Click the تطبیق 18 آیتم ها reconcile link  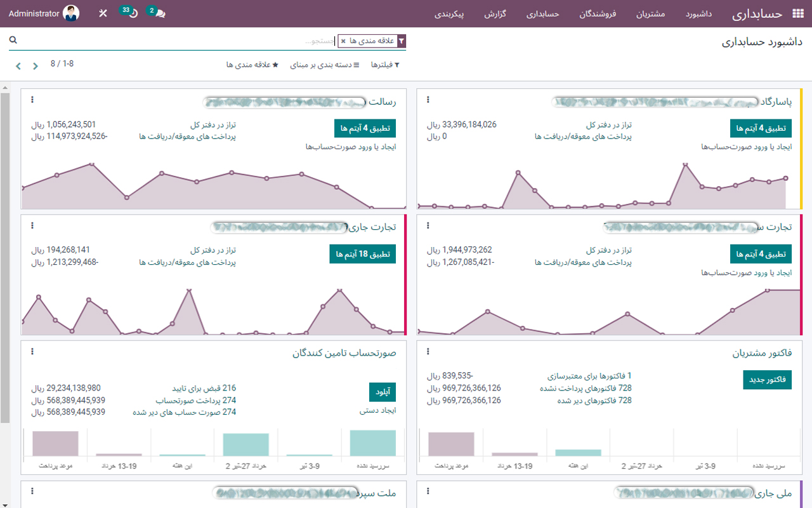(x=362, y=254)
